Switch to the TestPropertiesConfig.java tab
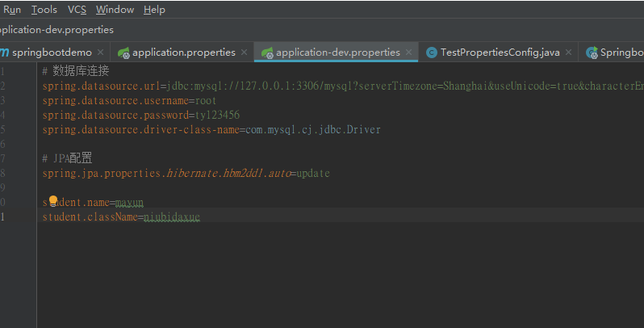 (x=500, y=53)
